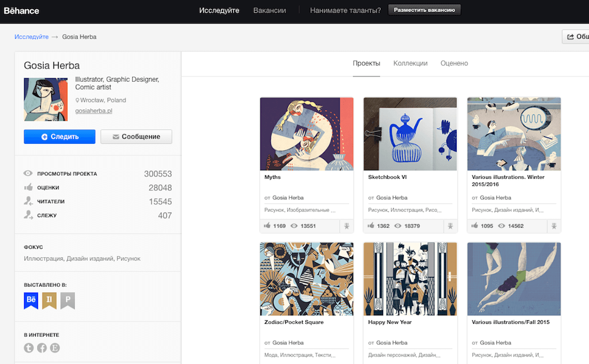Viewport: 589px width, 364px height.
Task: Click the Разместить вакансию button
Action: click(424, 10)
